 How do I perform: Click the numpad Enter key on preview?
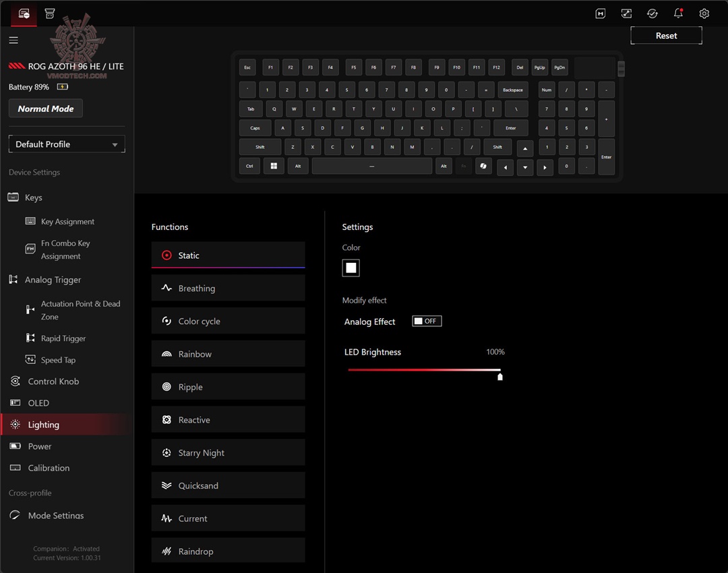607,157
